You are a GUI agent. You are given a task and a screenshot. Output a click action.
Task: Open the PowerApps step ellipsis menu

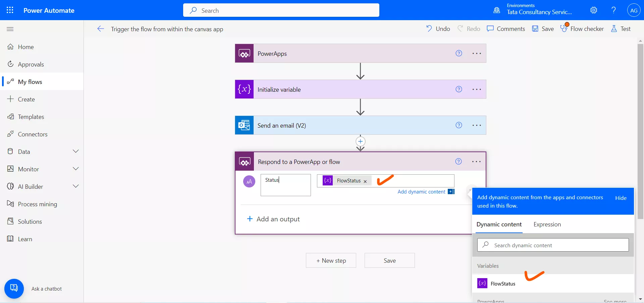pyautogui.click(x=477, y=53)
